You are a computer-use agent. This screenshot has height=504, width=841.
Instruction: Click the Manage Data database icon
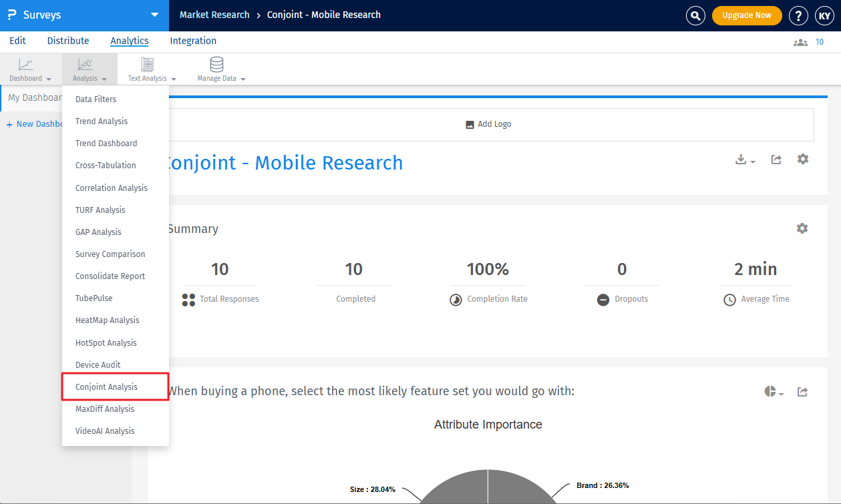216,65
